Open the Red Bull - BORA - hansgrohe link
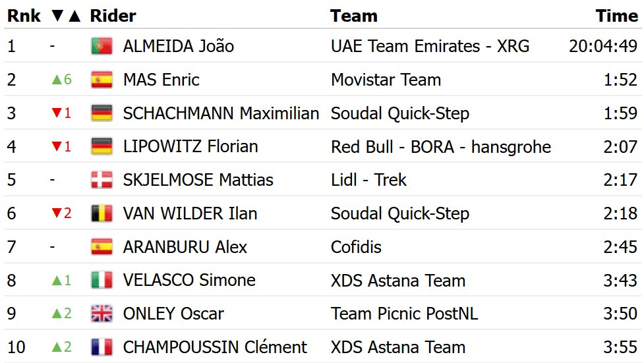This screenshot has width=644, height=363. click(441, 147)
